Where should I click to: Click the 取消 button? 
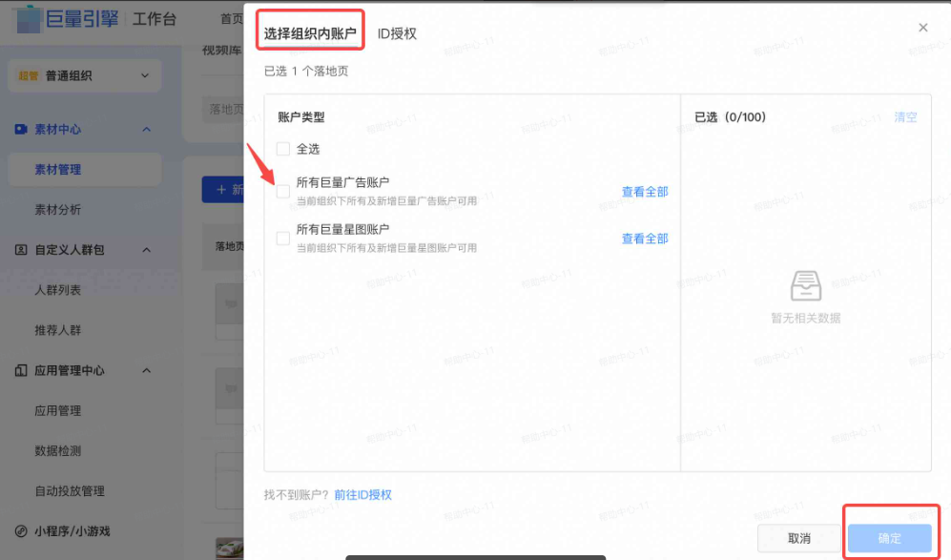798,538
